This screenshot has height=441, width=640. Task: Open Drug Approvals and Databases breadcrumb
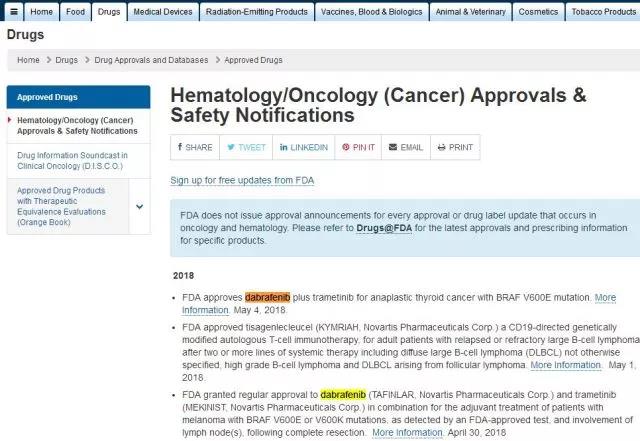point(151,60)
